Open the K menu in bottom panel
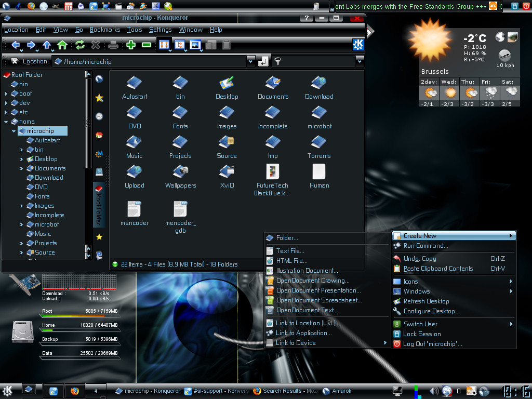This screenshot has width=532, height=399. (7, 391)
